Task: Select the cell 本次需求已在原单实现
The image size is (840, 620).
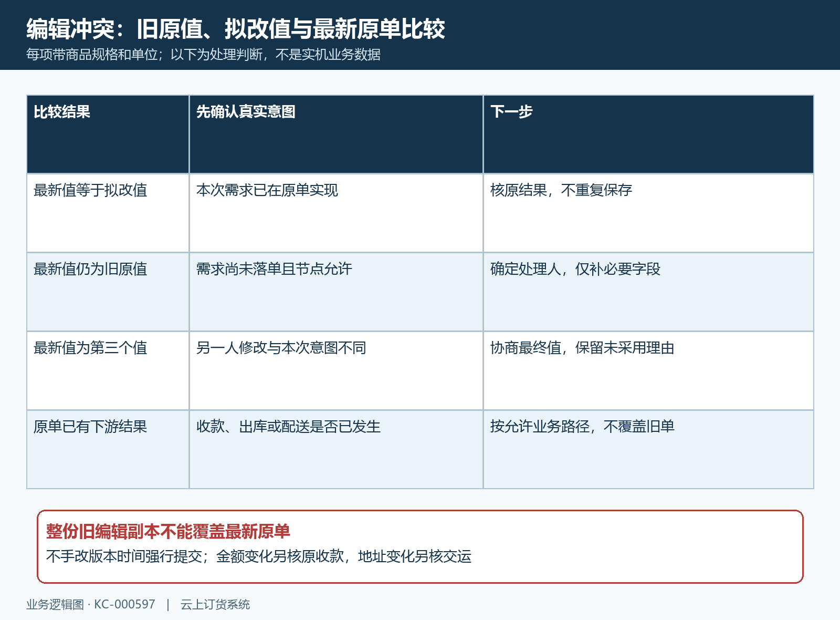Action: (336, 213)
